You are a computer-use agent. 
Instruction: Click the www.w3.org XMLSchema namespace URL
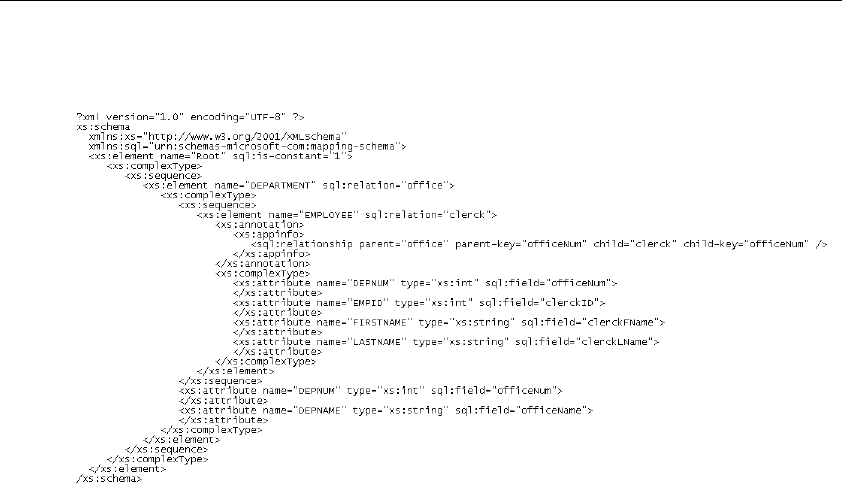247,136
